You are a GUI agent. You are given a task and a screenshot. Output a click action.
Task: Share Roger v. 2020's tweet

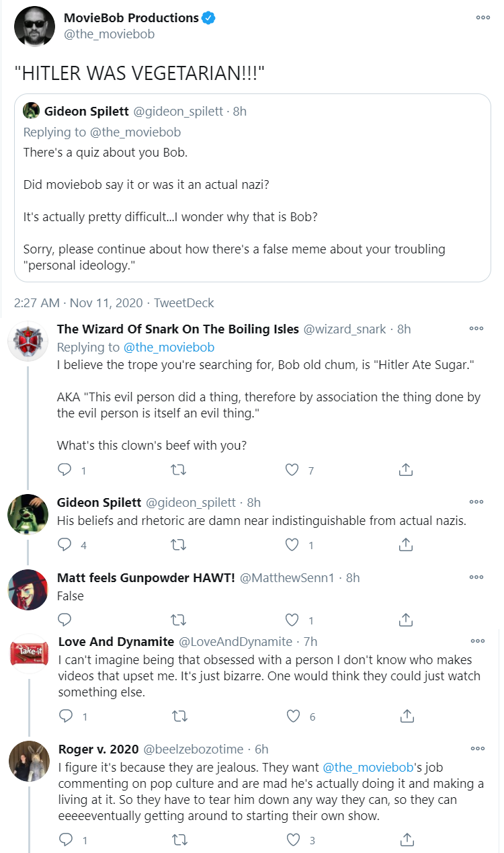pos(407,840)
